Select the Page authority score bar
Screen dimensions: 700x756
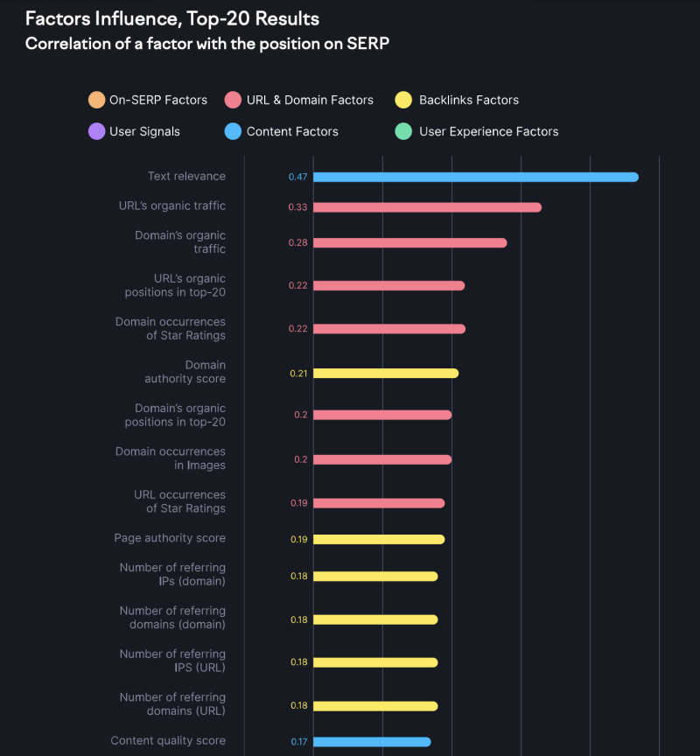(x=379, y=540)
